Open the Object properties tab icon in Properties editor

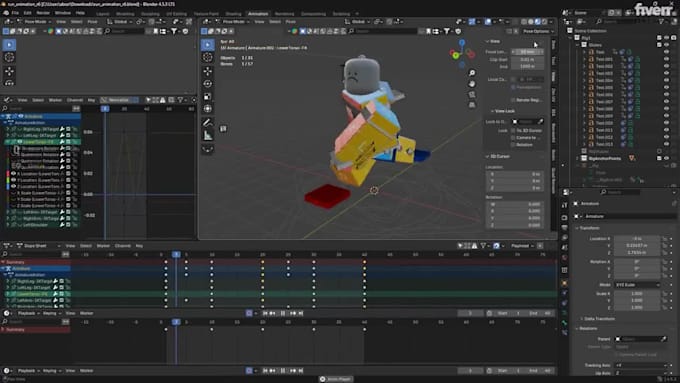point(564,283)
